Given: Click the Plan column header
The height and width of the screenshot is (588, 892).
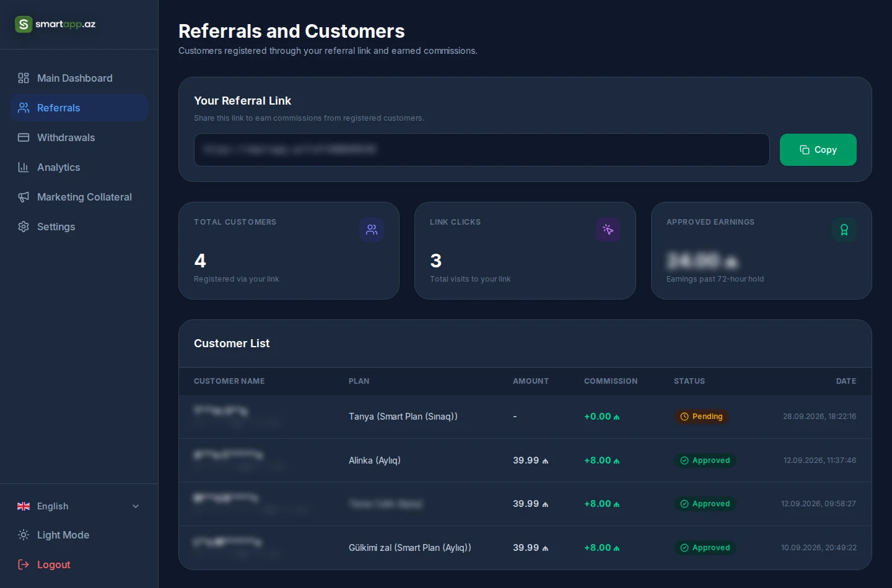Looking at the screenshot, I should point(359,381).
